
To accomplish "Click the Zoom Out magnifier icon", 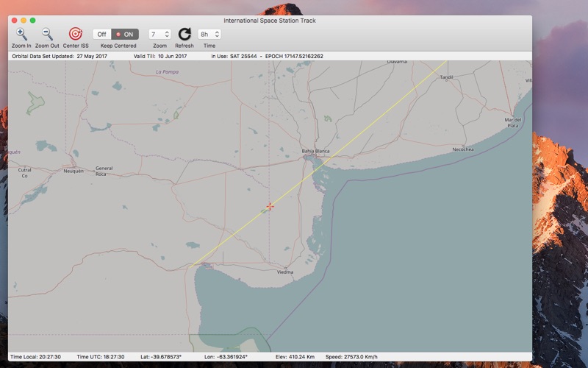I will 47,34.
